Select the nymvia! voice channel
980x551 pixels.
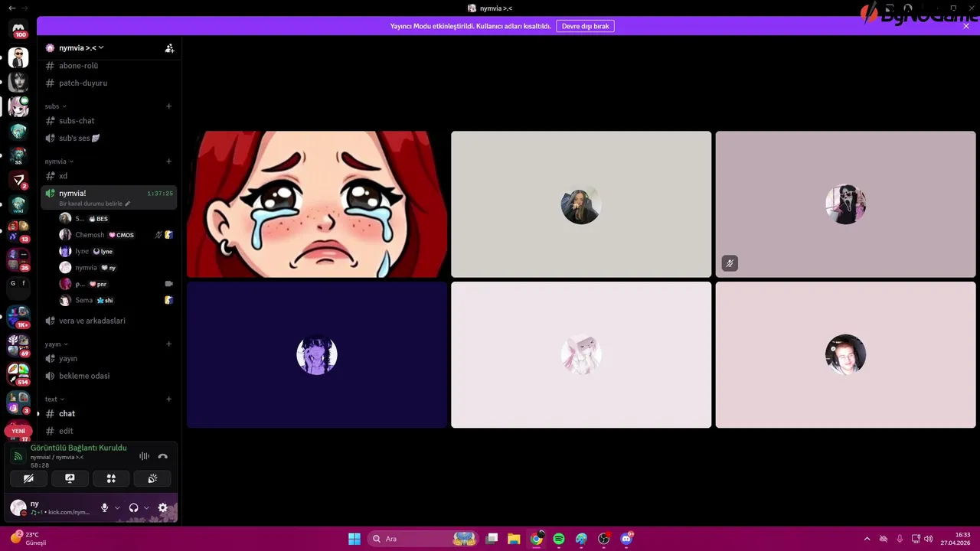(x=109, y=197)
